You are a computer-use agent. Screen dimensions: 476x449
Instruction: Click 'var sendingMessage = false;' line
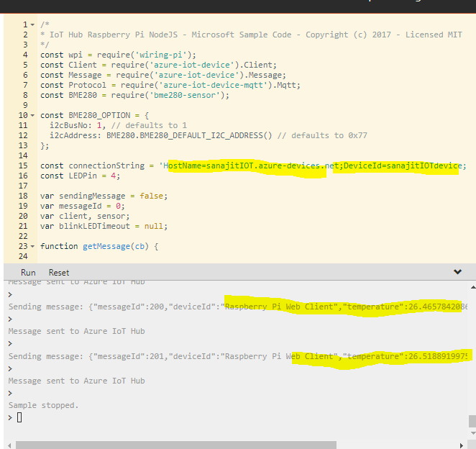pyautogui.click(x=104, y=196)
